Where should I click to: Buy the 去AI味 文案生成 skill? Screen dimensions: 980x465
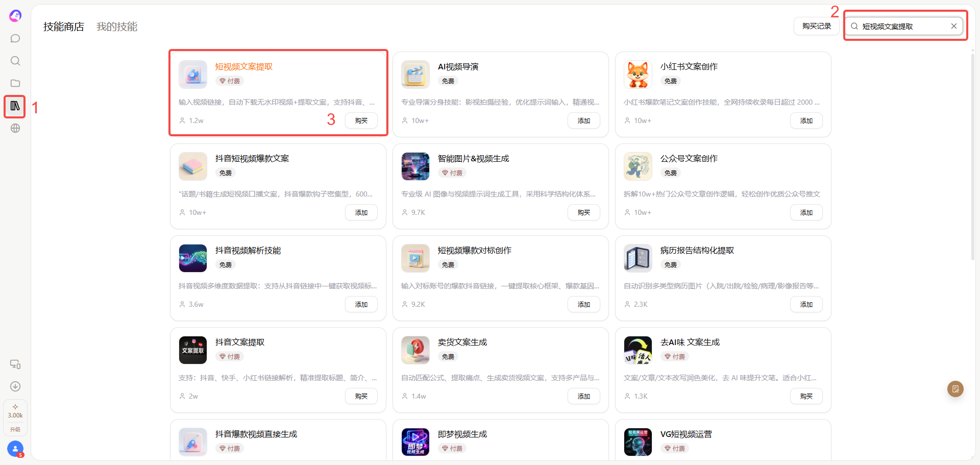pyautogui.click(x=806, y=396)
